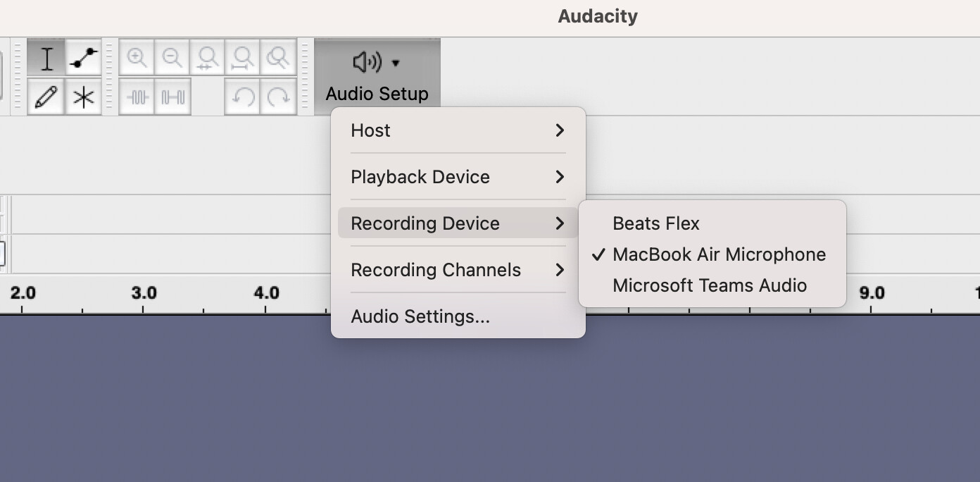This screenshot has width=980, height=482.
Task: Expand the Recording Channels submenu
Action: tap(458, 270)
